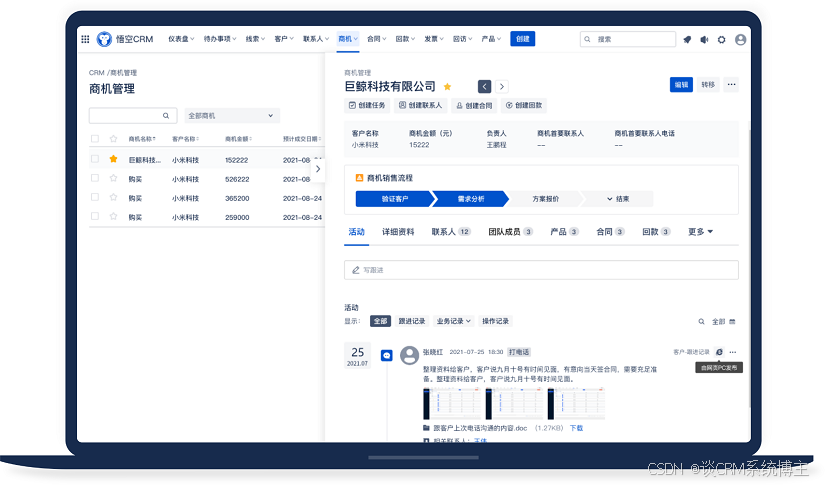This screenshot has height=485, width=825.
Task: Download the attached doc via 下载 link
Action: [x=576, y=428]
